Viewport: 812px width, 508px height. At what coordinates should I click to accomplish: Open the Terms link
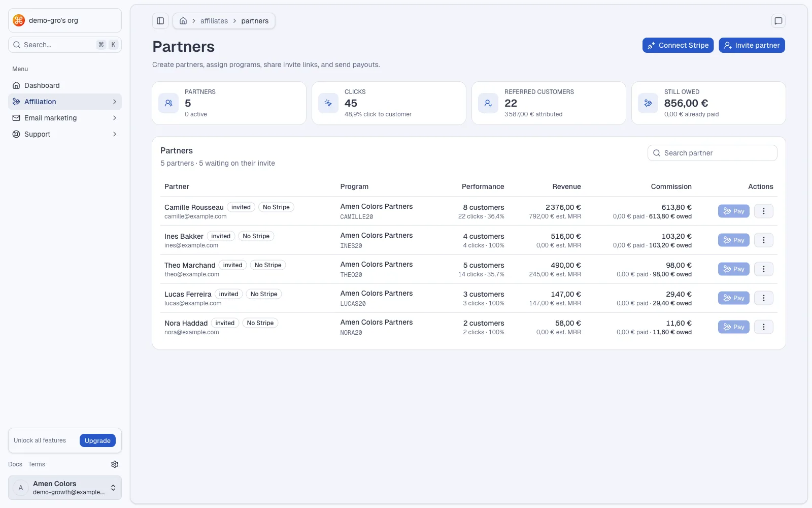click(37, 464)
